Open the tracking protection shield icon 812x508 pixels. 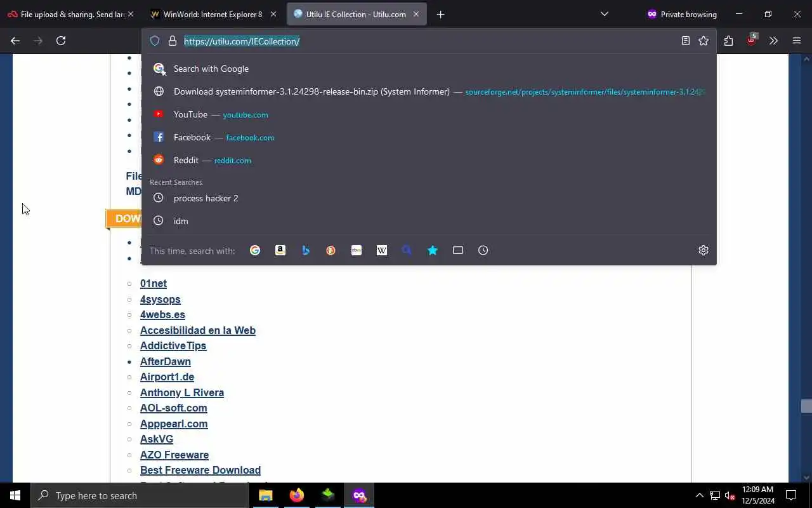155,41
